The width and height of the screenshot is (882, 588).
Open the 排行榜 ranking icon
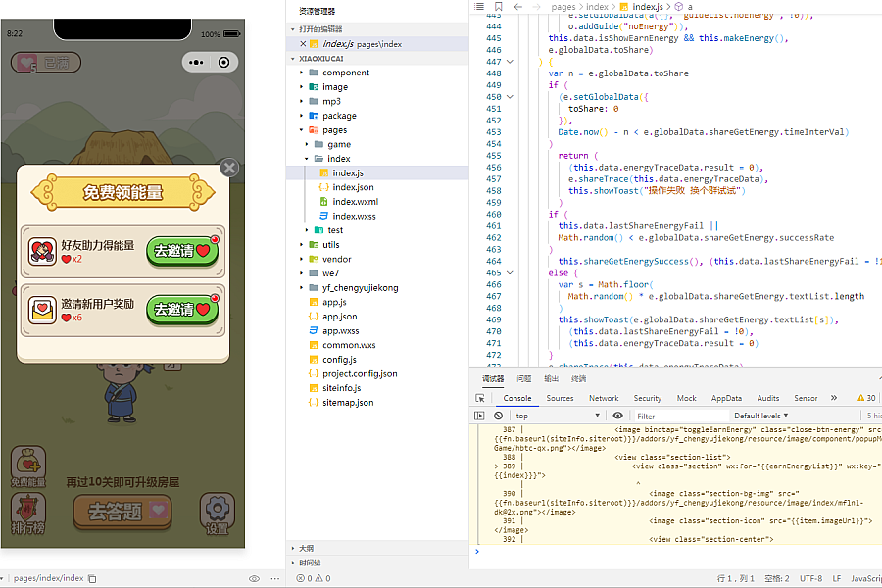(x=28, y=514)
